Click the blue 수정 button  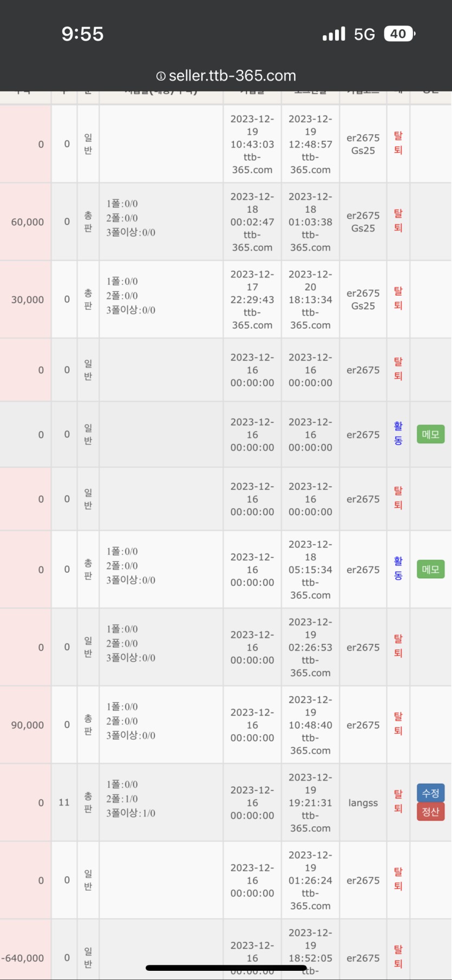[x=431, y=793]
